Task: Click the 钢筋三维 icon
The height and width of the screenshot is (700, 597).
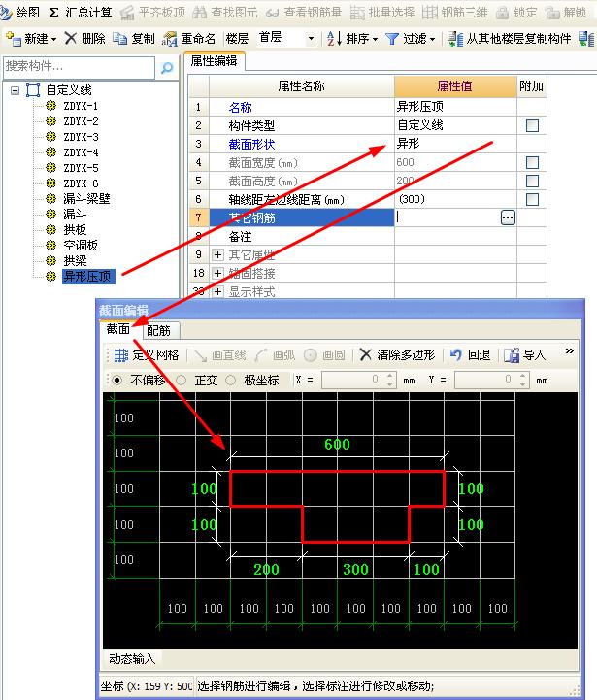Action: [x=430, y=13]
